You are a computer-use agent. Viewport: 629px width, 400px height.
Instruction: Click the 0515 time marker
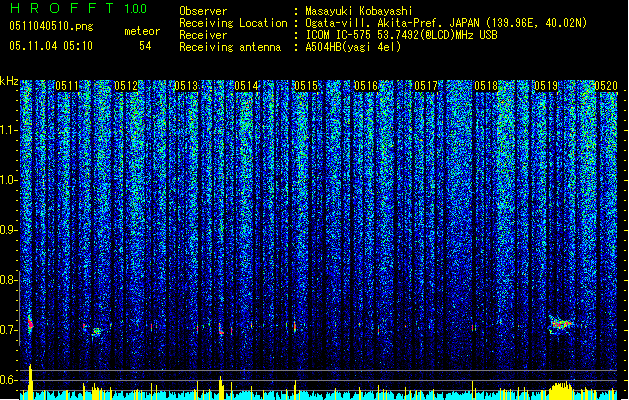click(x=306, y=86)
